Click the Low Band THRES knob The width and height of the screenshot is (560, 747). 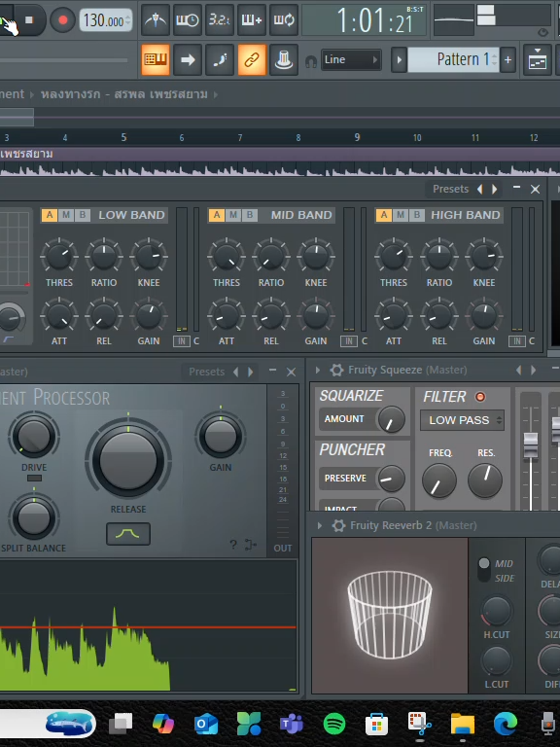point(59,257)
